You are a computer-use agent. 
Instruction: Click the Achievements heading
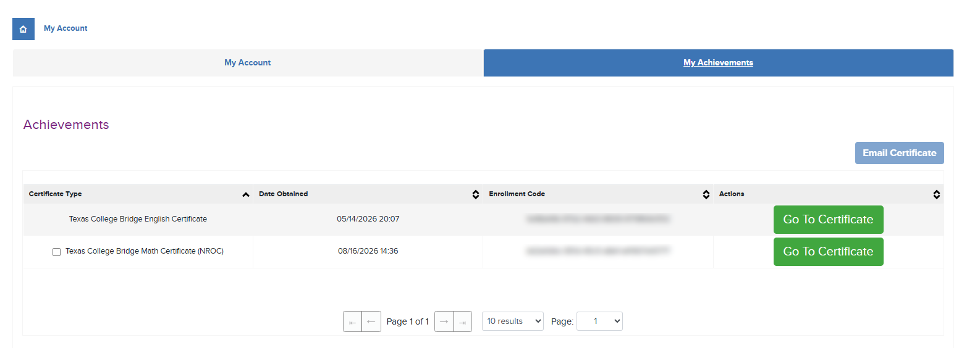click(x=66, y=125)
